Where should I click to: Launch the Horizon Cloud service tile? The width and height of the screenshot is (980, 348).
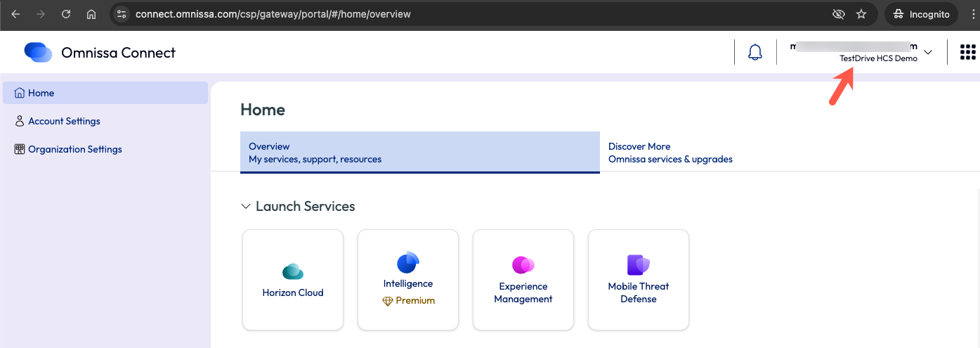pyautogui.click(x=293, y=280)
